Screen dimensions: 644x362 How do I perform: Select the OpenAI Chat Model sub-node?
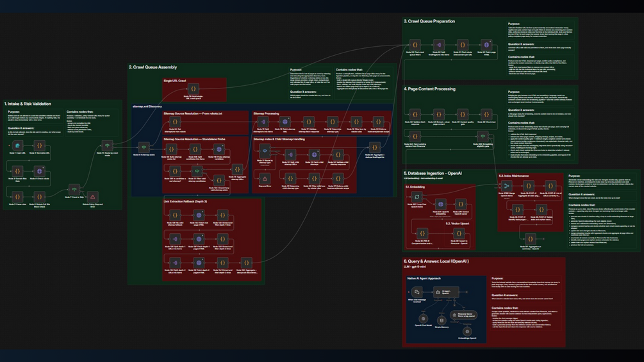tap(423, 318)
